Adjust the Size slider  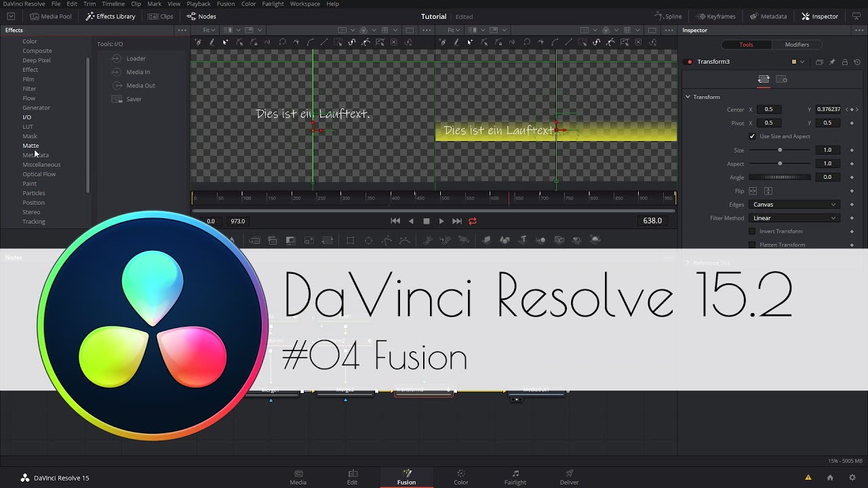[780, 150]
